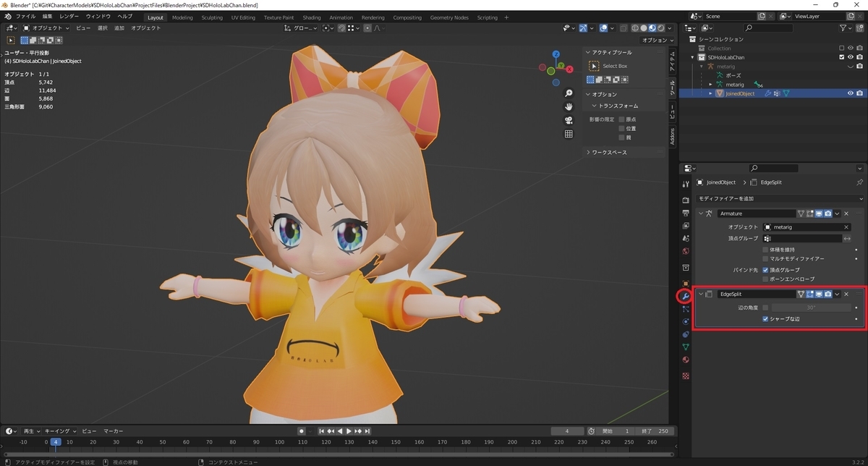This screenshot has width=868, height=466.
Task: Remove the EdgeSplit modifier with X
Action: (846, 295)
